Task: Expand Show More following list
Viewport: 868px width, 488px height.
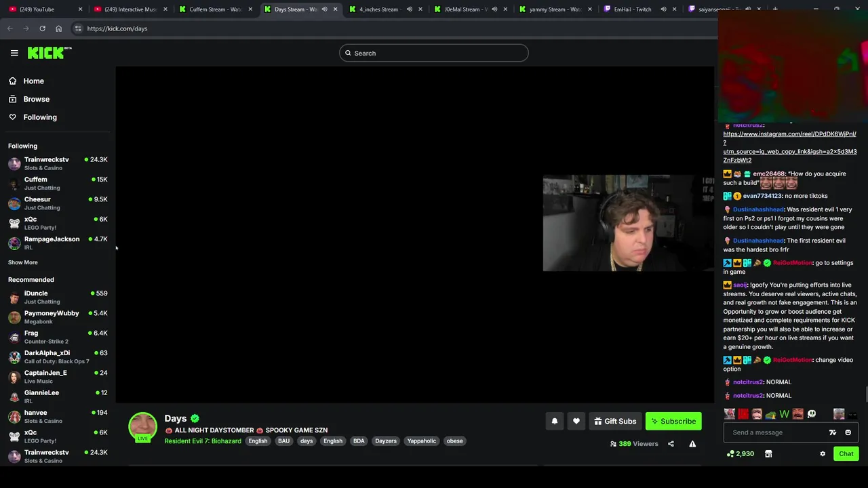Action: pyautogui.click(x=23, y=262)
